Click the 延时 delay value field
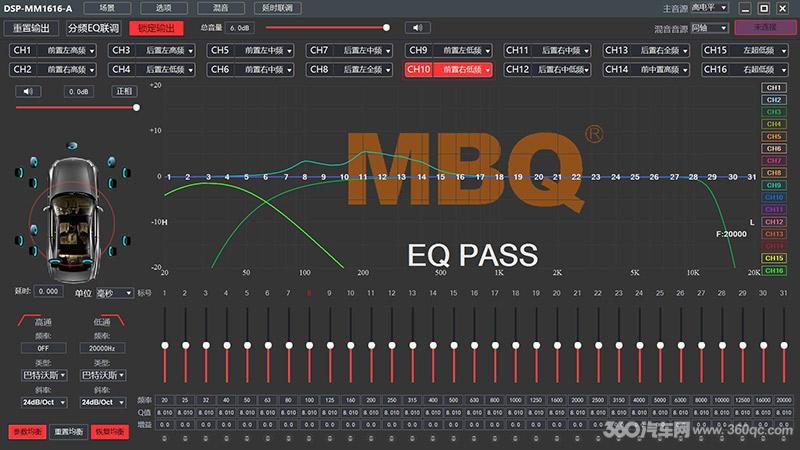The image size is (800, 450). 48,291
